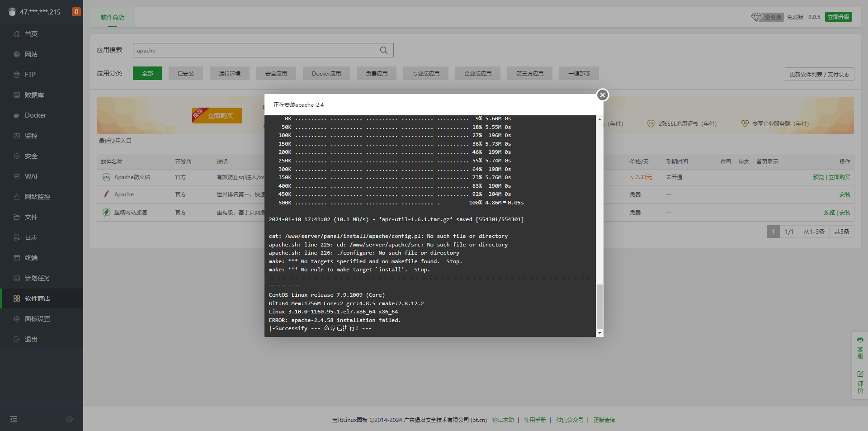Click the WAF shield icon
The width and height of the screenshot is (868, 431).
pos(17,176)
